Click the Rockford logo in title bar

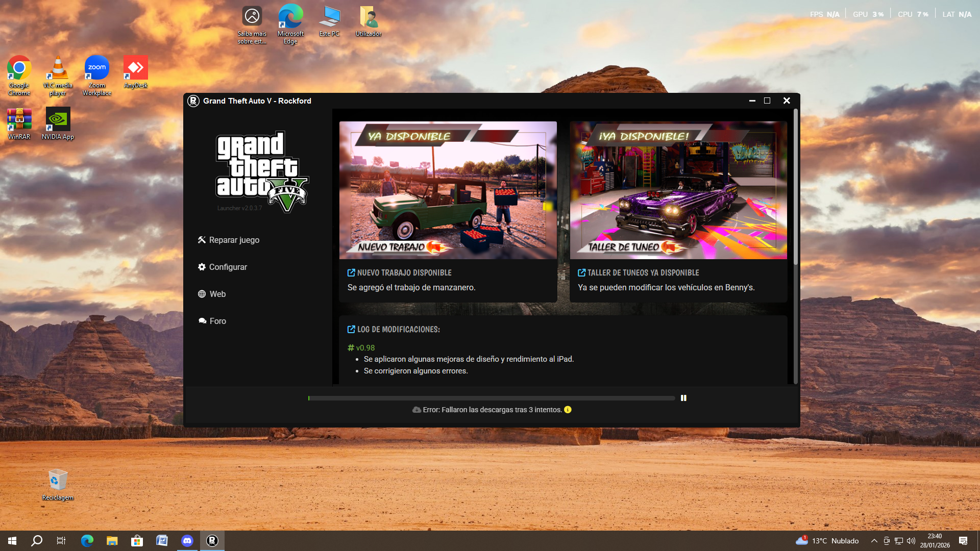[x=193, y=101]
